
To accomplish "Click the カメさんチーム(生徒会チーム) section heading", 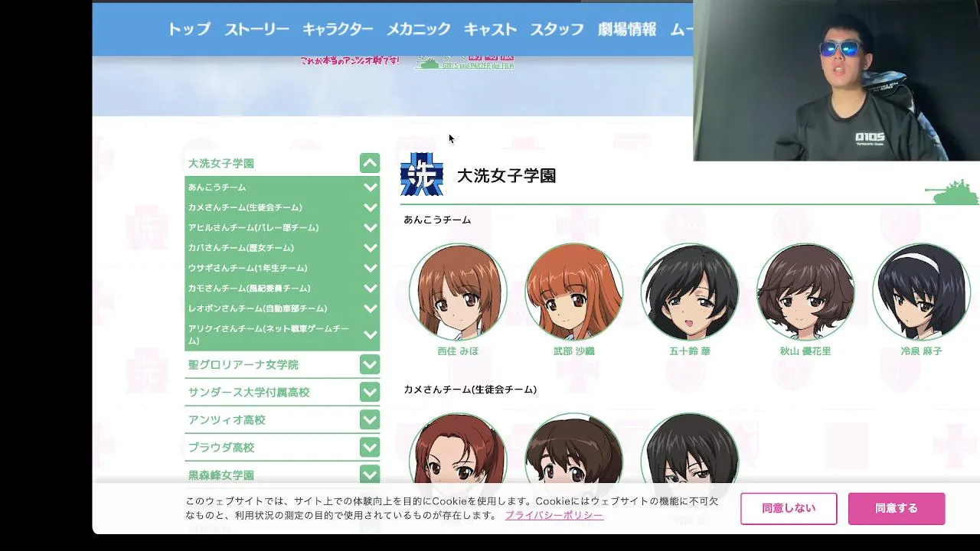I will [470, 390].
